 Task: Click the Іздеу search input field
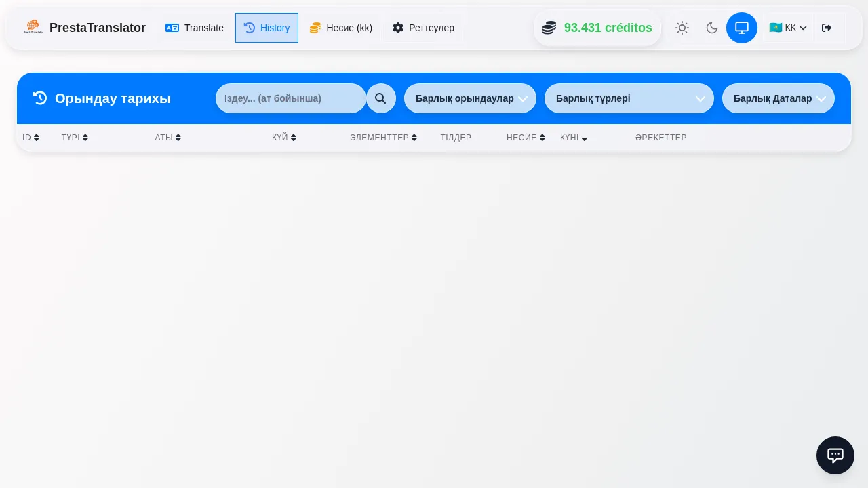(290, 98)
